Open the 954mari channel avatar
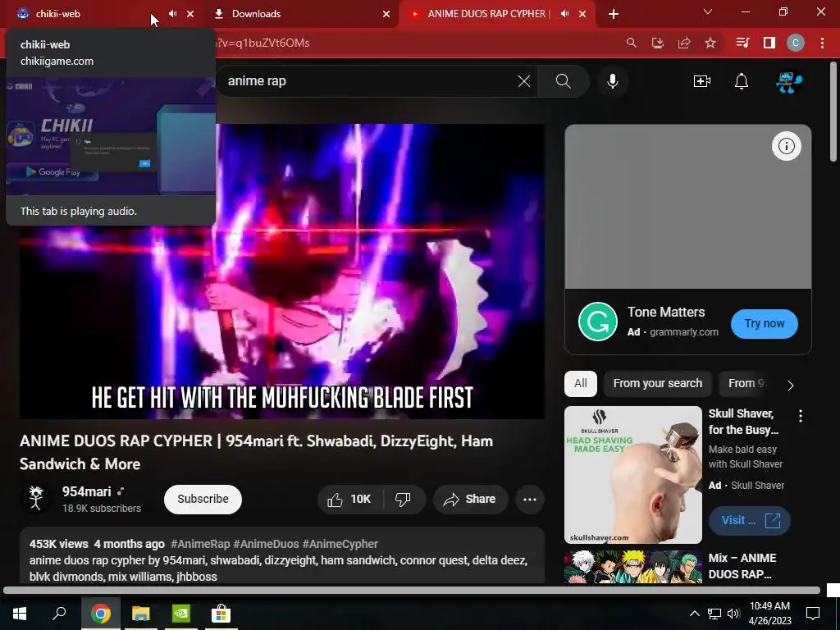The width and height of the screenshot is (840, 630). 36,499
